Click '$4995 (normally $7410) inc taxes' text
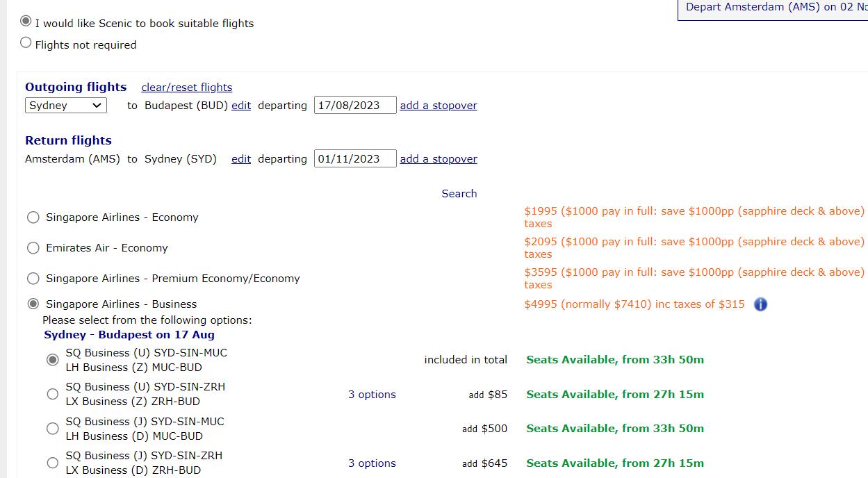 634,304
